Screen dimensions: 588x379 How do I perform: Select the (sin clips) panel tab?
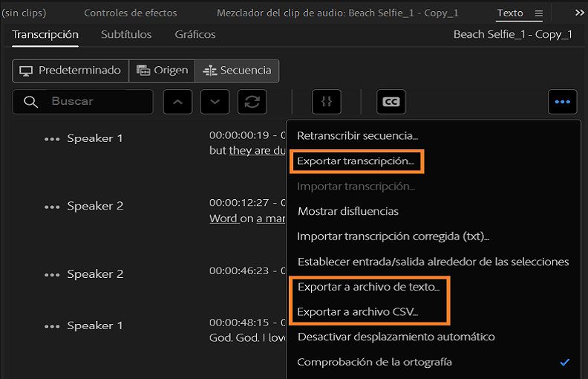coord(24,13)
